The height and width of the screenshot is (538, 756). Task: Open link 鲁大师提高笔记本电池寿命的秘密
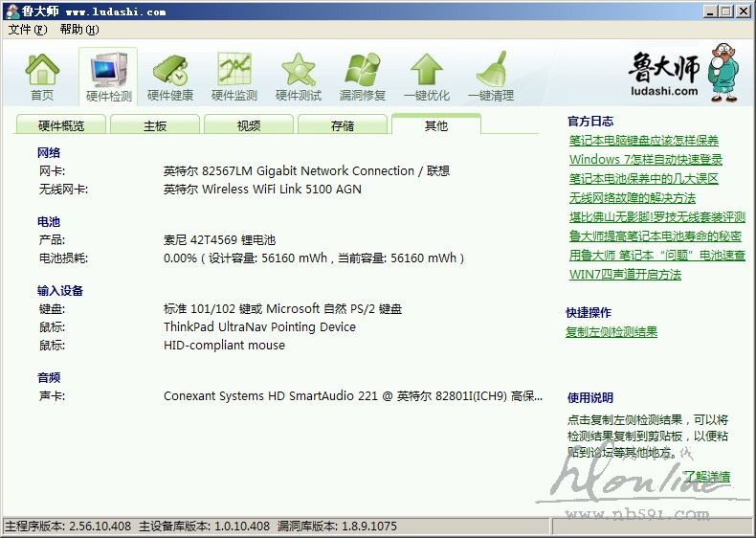coord(656,235)
